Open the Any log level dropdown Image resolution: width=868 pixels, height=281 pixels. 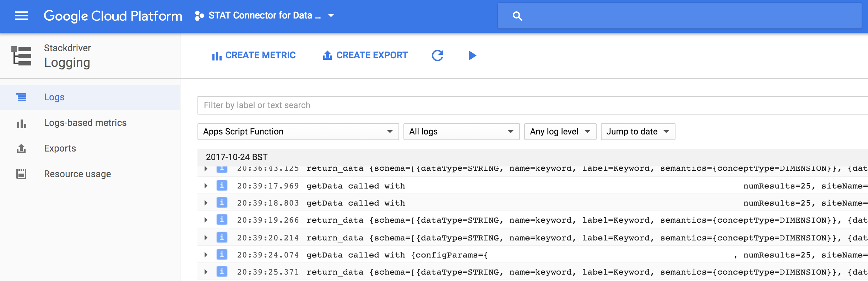pos(560,132)
